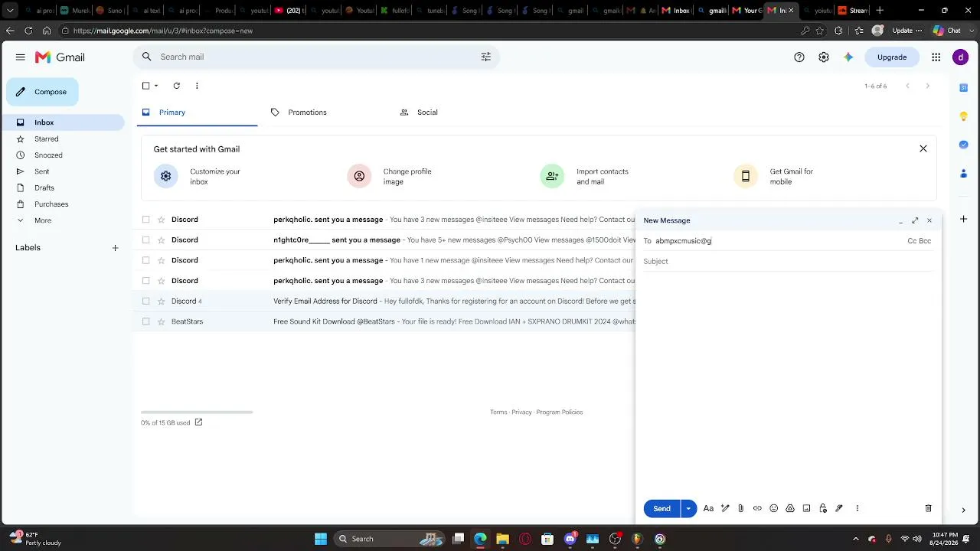Click the Compose button

coord(42,92)
